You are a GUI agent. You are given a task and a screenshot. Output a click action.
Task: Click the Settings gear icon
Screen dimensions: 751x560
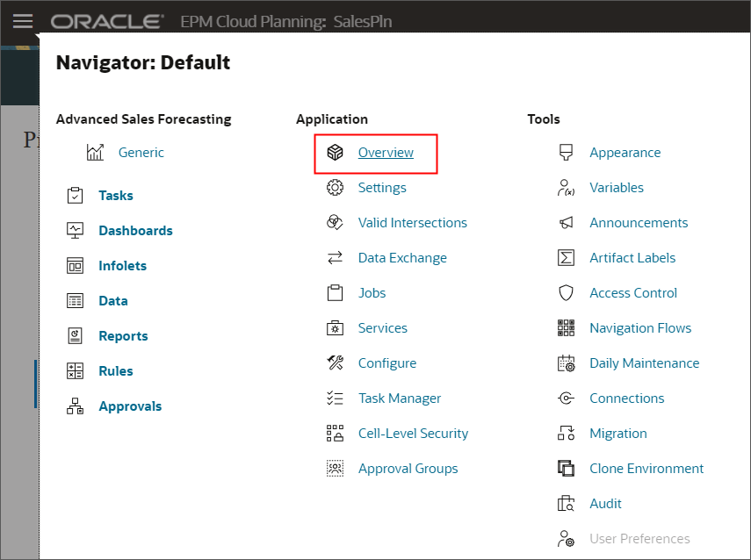click(335, 187)
